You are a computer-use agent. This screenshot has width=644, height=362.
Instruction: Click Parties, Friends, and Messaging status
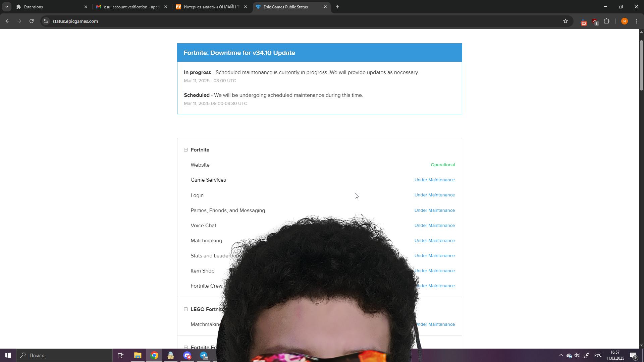click(435, 210)
